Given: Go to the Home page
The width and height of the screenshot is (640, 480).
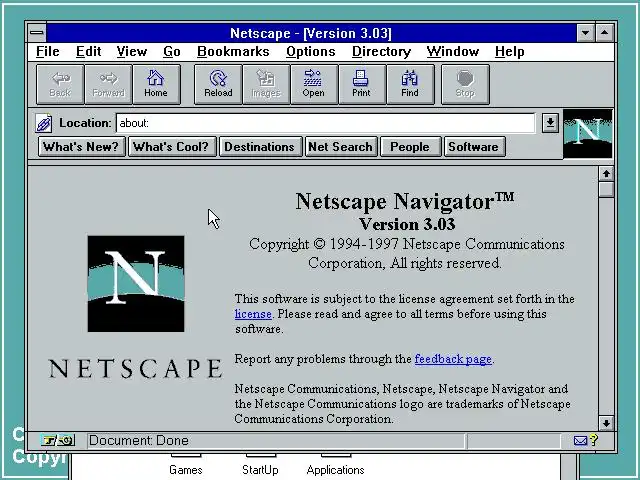Looking at the screenshot, I should [x=156, y=84].
